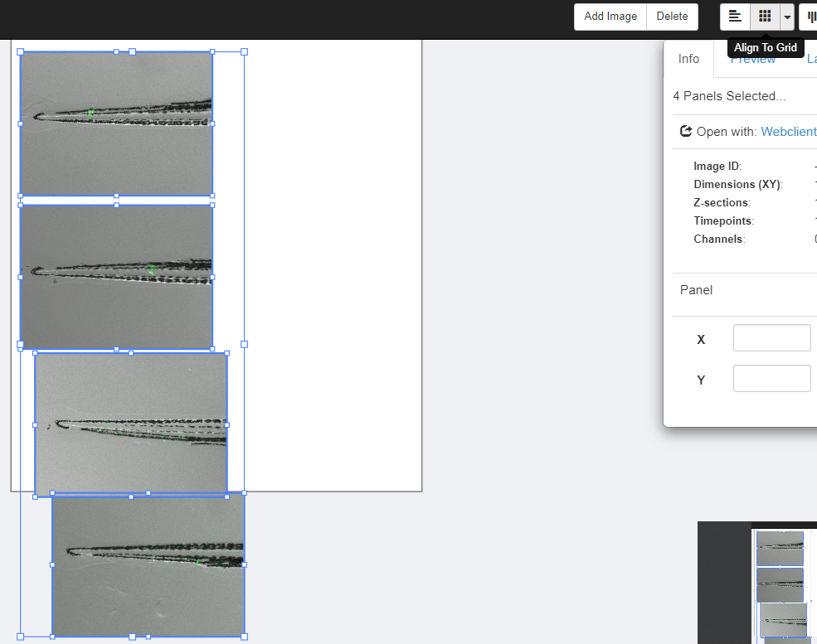The height and width of the screenshot is (644, 817).
Task: Click the panel X position field
Action: point(771,338)
